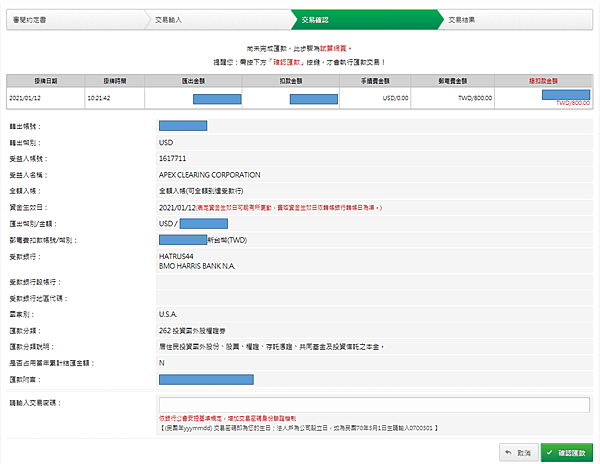The height and width of the screenshot is (464, 600).
Task: Click BMO HARRIS BANK N.A. text
Action: click(x=197, y=266)
